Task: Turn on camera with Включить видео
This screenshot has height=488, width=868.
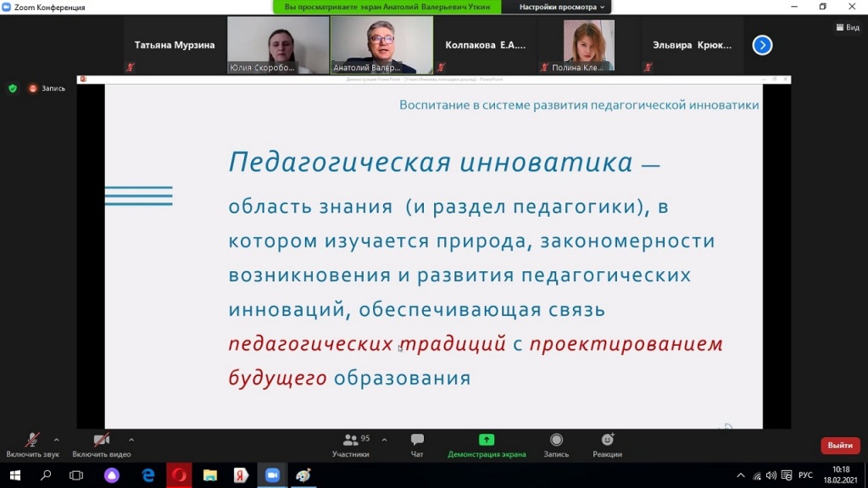Action: [x=101, y=441]
